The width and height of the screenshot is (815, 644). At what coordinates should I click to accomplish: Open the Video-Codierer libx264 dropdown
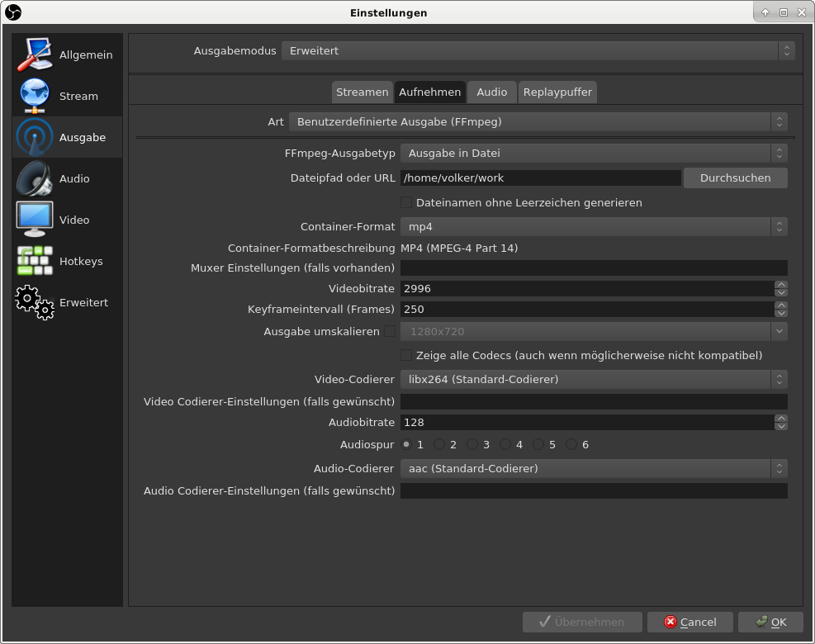593,379
